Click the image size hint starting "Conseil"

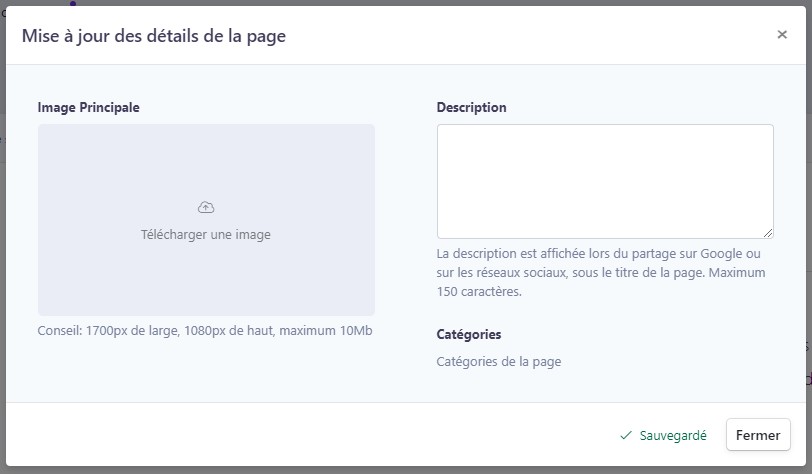point(205,331)
